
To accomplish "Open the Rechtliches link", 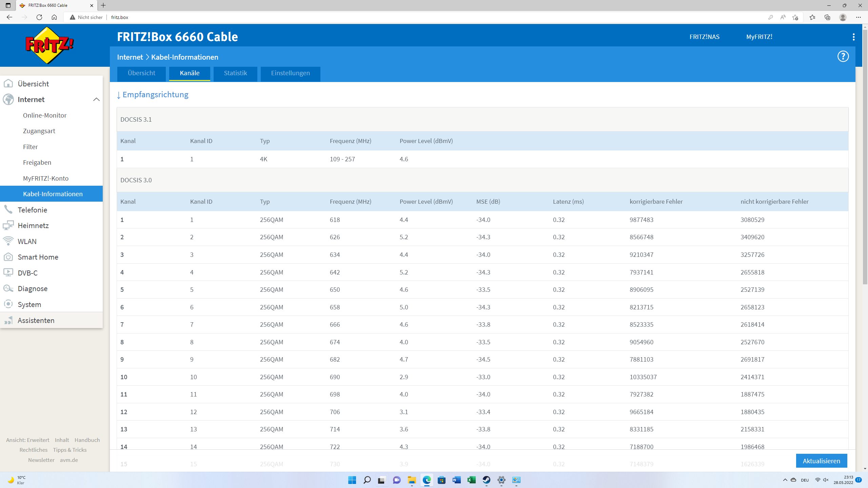I will click(x=33, y=450).
